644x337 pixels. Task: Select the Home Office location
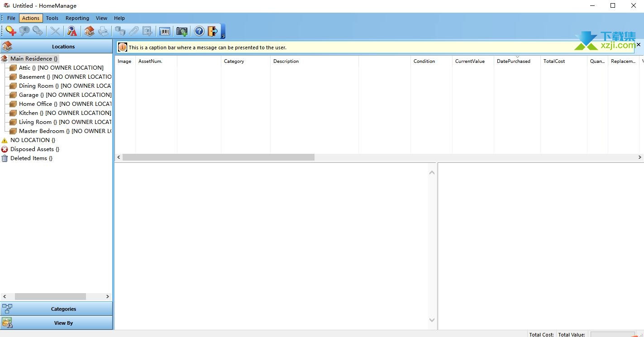point(65,104)
